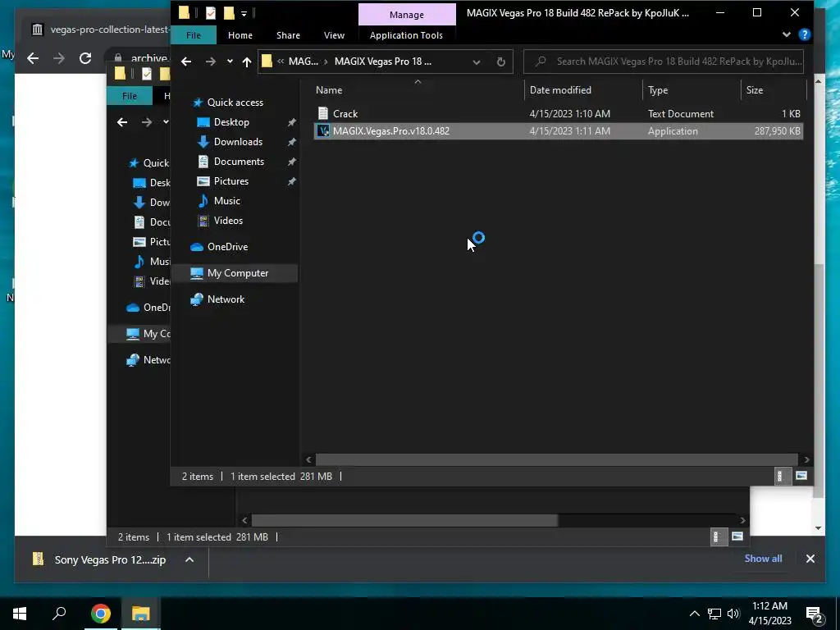Open the View ribbon tab
The width and height of the screenshot is (840, 630).
[x=335, y=35]
